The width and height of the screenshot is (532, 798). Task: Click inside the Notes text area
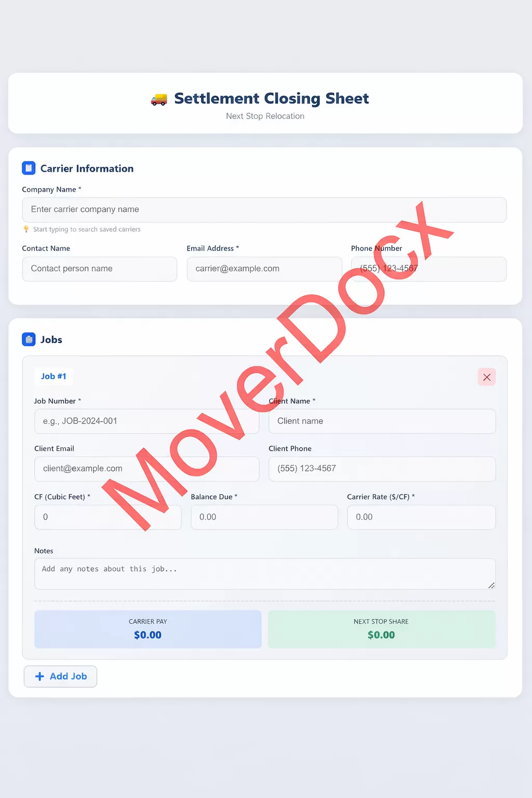pos(264,574)
